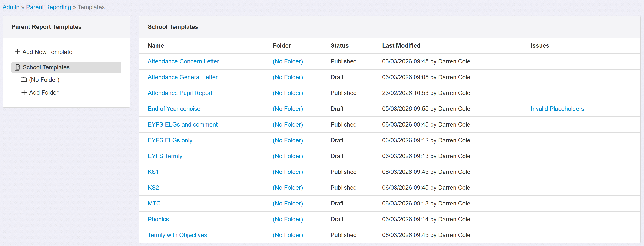Screen dimensions: 644x246
Task: Open the KS2 template
Action: (x=153, y=188)
